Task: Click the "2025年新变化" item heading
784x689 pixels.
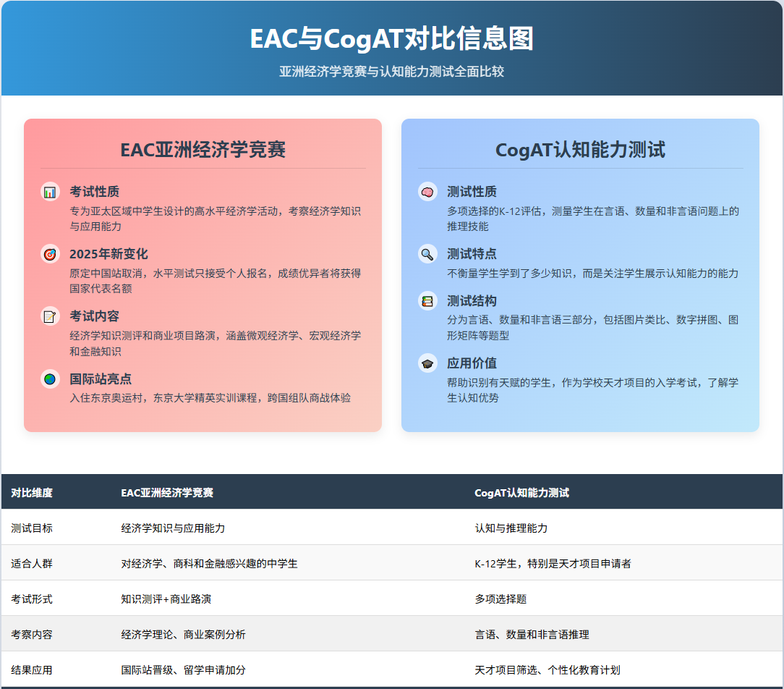Action: (109, 254)
